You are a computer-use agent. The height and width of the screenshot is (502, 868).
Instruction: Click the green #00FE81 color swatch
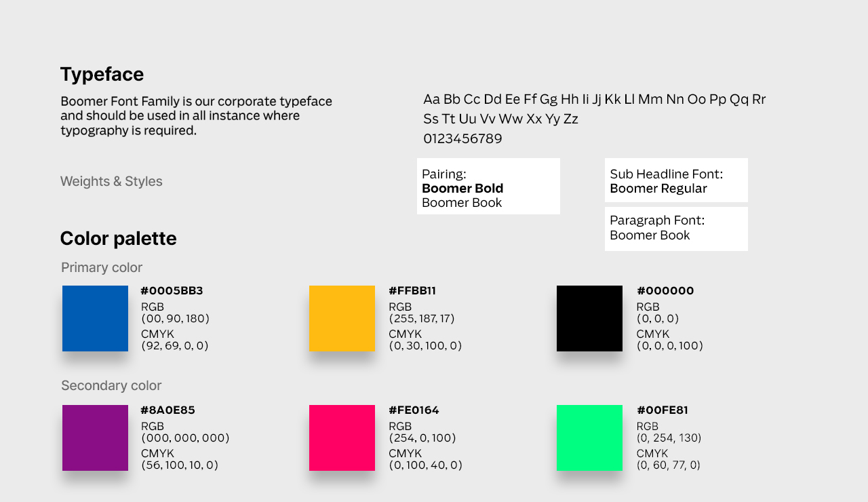[x=589, y=438]
